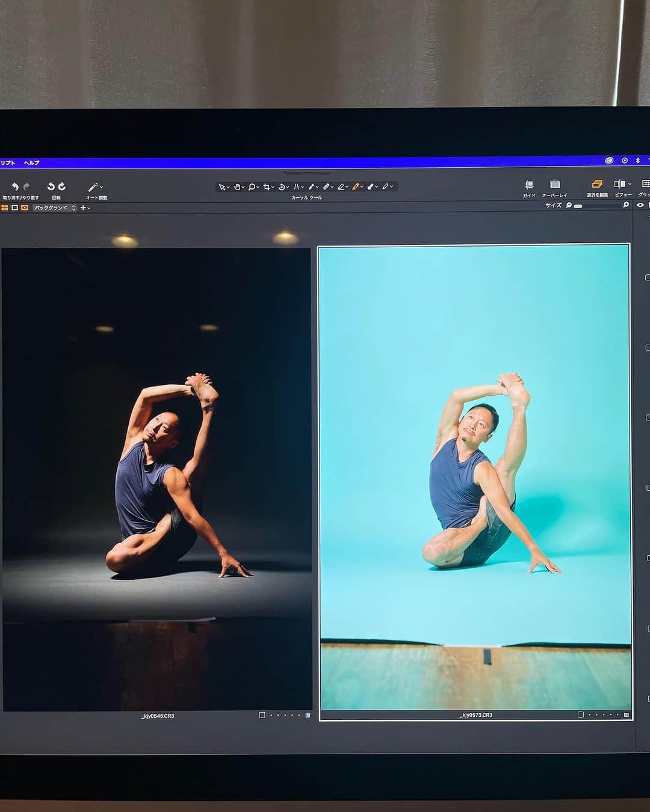Rotate image counterclockwise

click(51, 186)
